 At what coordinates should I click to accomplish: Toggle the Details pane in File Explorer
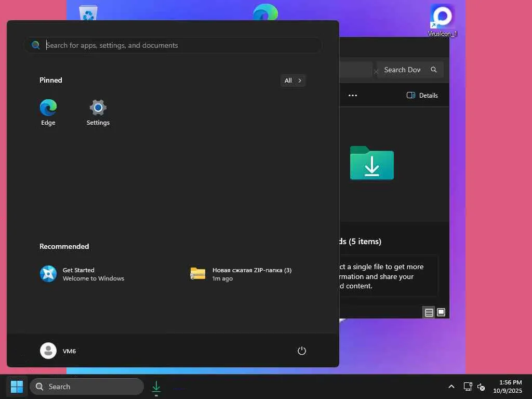(422, 96)
